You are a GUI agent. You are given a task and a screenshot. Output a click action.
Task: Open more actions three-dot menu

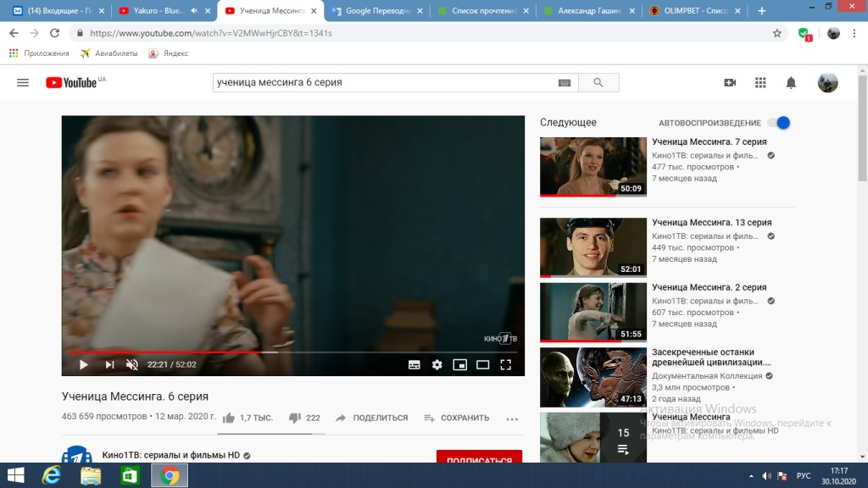512,419
